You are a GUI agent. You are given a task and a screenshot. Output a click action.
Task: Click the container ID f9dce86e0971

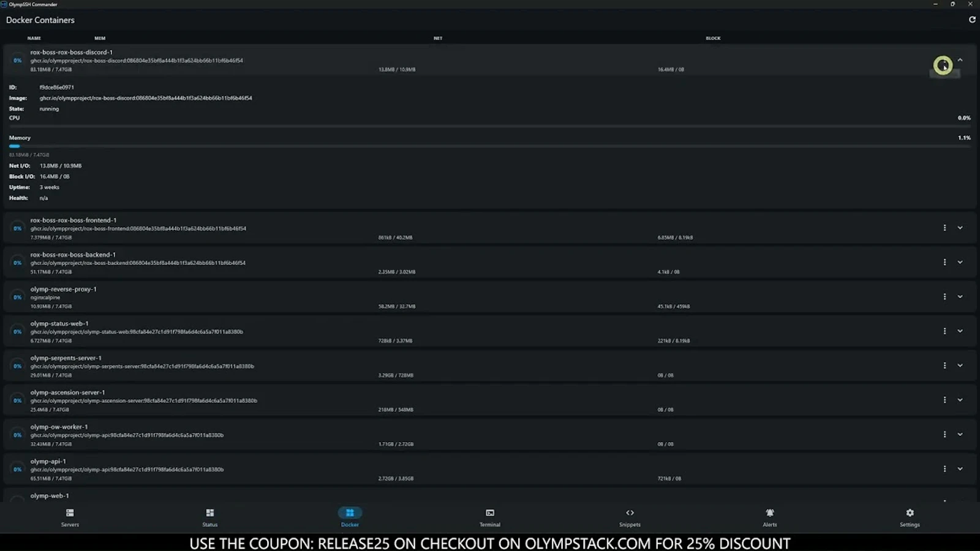click(56, 87)
